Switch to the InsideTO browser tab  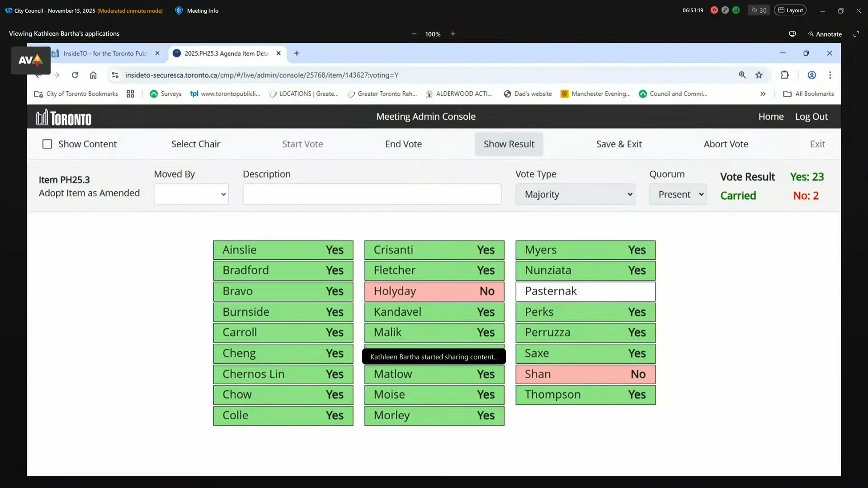pyautogui.click(x=105, y=53)
